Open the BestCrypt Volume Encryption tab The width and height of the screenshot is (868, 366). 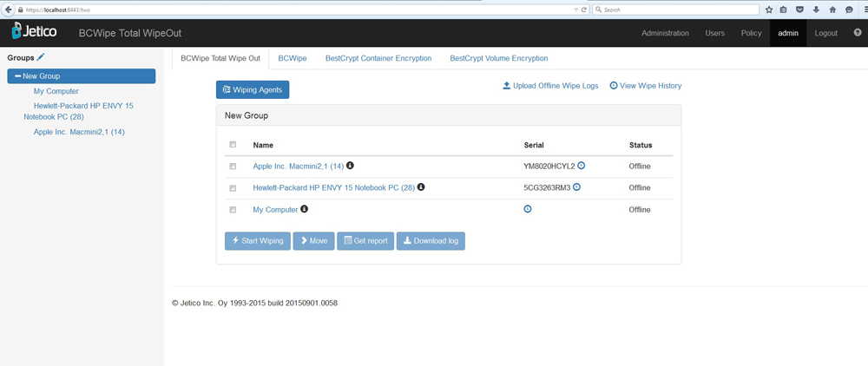coord(499,58)
